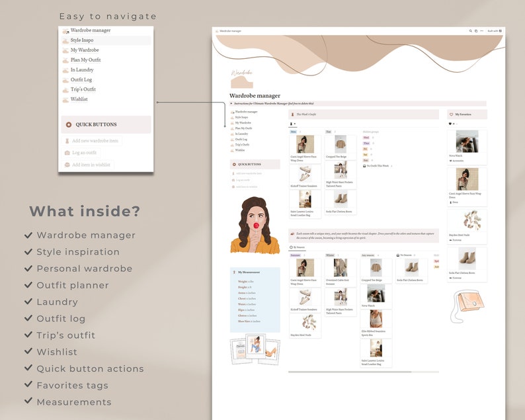Click Log an outfit button in enlarged panel

[x=81, y=153]
